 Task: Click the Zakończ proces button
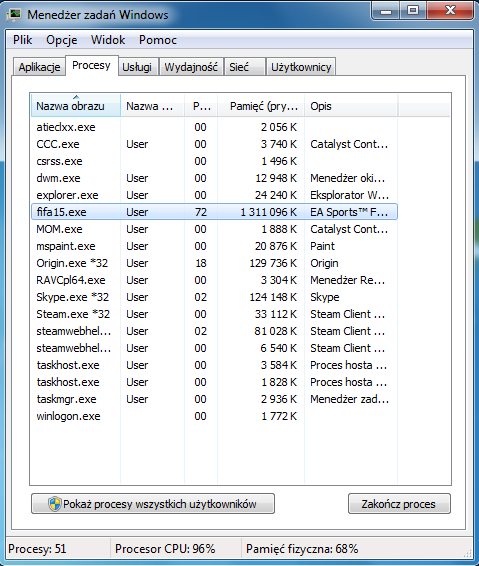pos(399,504)
